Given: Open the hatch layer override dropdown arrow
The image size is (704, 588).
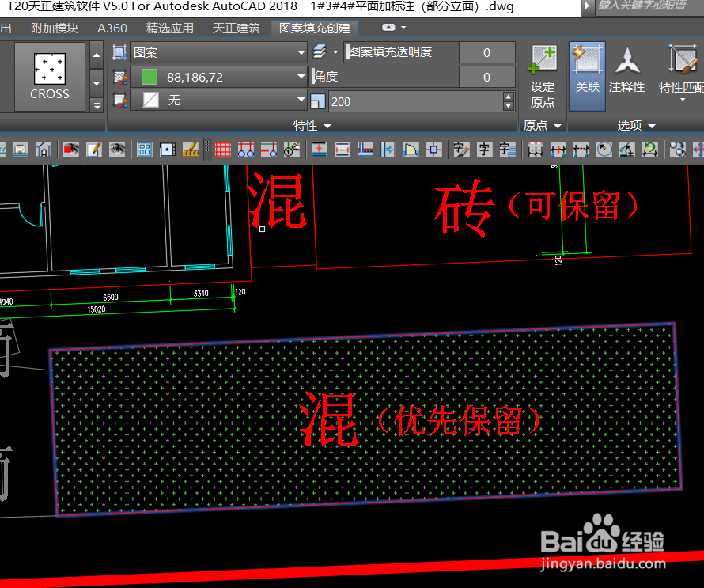Looking at the screenshot, I should tap(335, 52).
